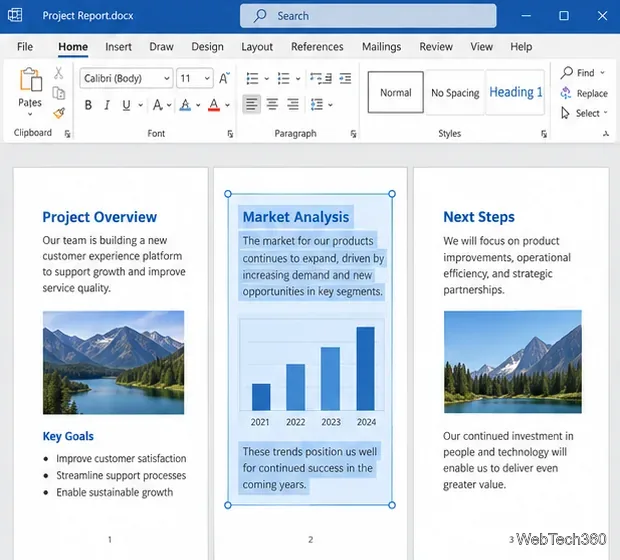
Task: Click the Key Goals subheading
Action: (x=68, y=436)
